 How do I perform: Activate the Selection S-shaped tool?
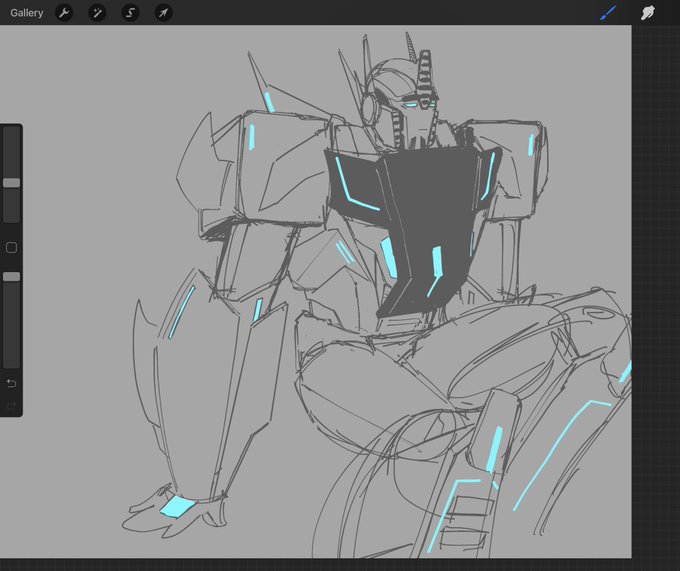click(x=130, y=13)
